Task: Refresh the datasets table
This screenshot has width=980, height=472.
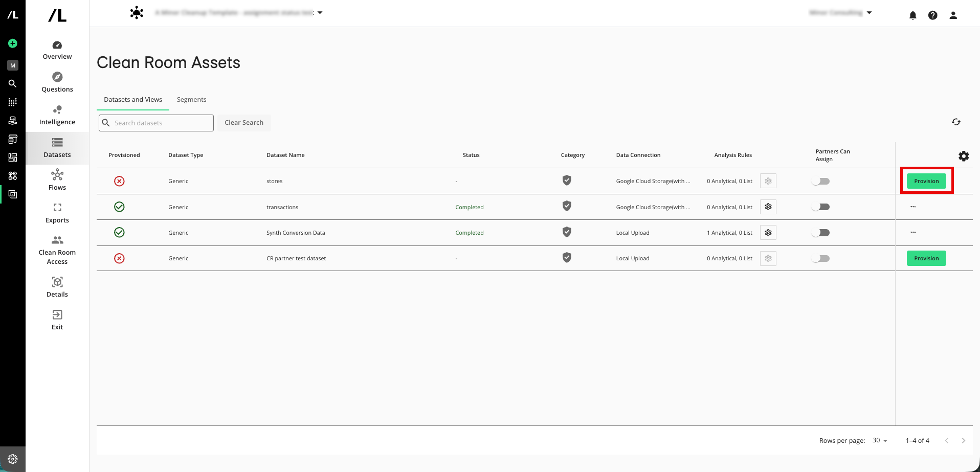Action: tap(956, 122)
